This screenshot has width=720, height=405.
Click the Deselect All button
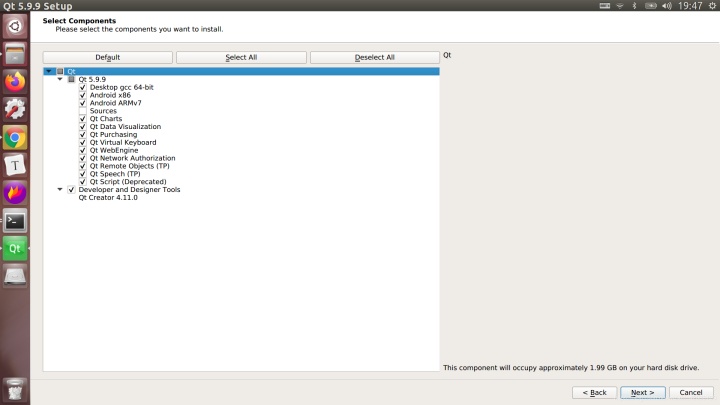(375, 57)
